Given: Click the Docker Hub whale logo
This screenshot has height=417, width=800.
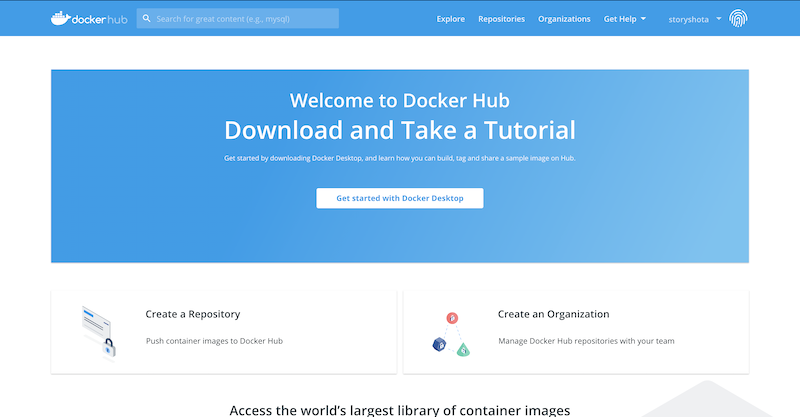Looking at the screenshot, I should (89, 19).
